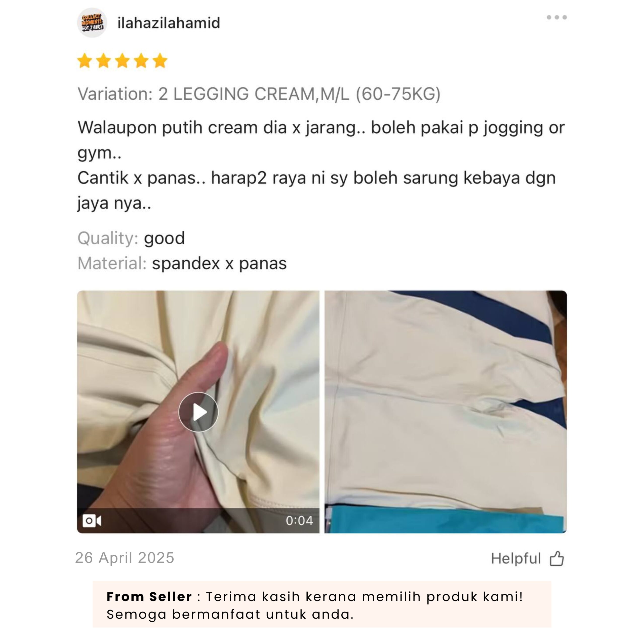The image size is (644, 644).
Task: Click the Quality: good line
Action: pyautogui.click(x=131, y=238)
